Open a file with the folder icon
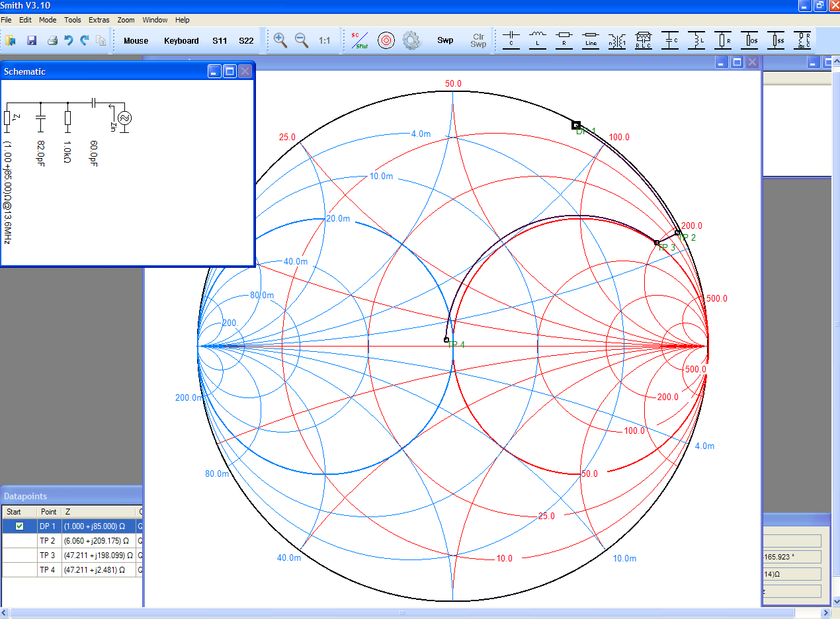The height and width of the screenshot is (619, 840). point(11,41)
